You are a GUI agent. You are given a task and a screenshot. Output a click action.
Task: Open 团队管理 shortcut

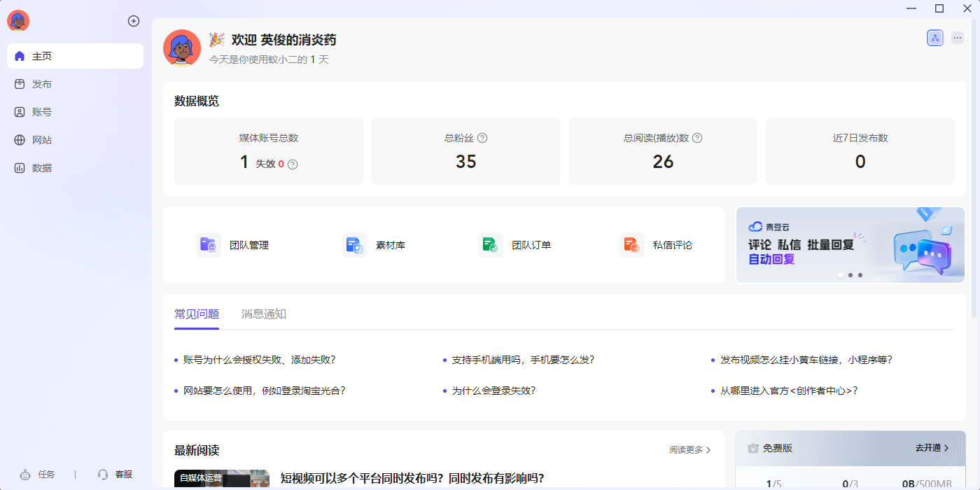point(233,245)
